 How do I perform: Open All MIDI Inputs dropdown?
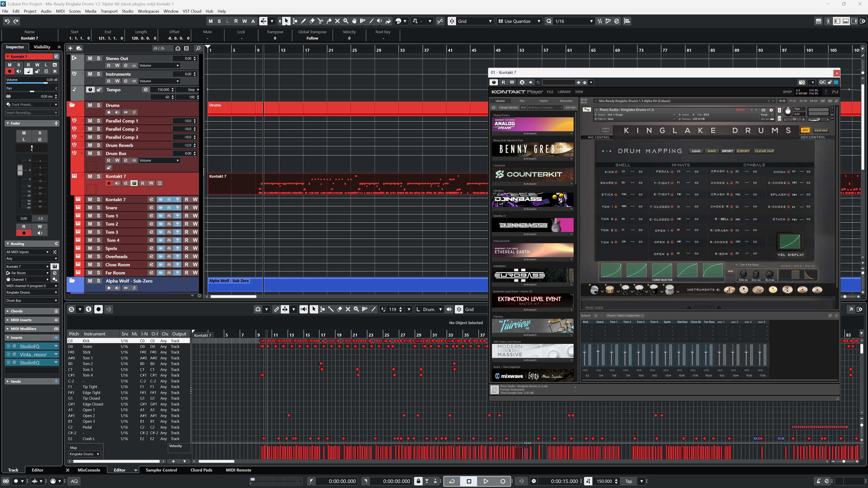tap(28, 252)
